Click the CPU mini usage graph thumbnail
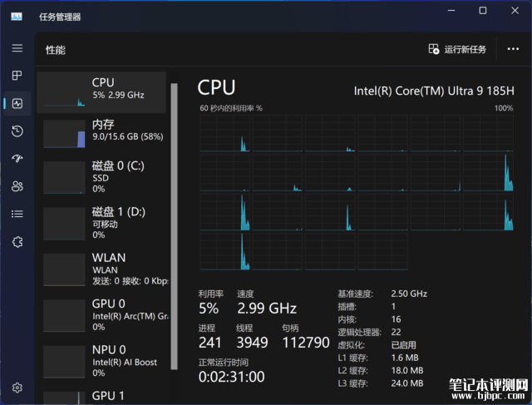Screen dimensions: 532x405 point(64,92)
